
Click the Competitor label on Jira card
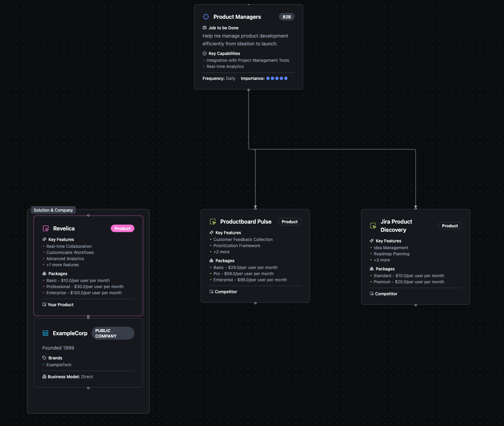click(386, 294)
